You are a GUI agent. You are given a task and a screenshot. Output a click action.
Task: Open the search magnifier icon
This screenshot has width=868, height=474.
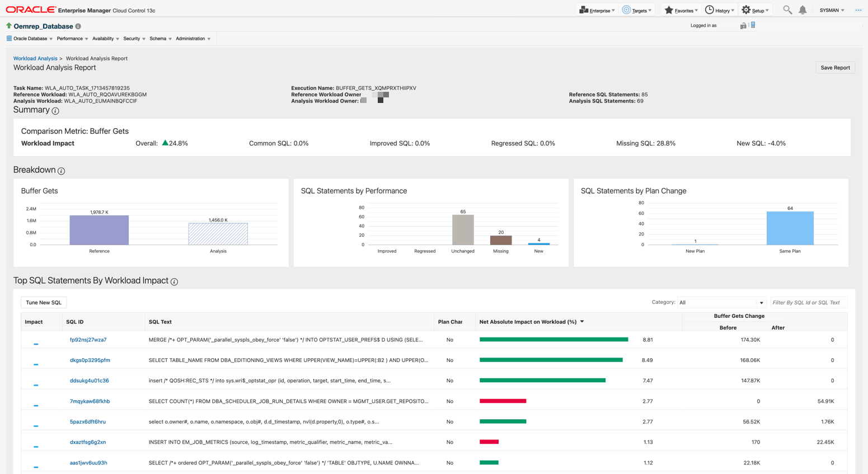(x=787, y=10)
